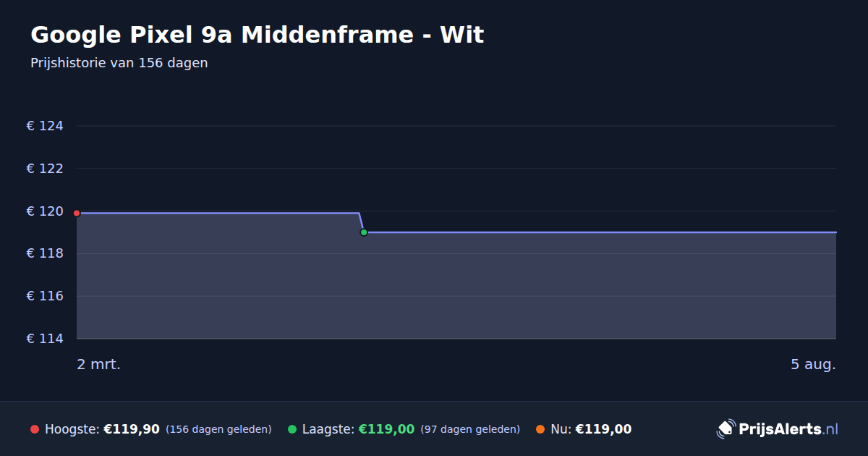This screenshot has width=868, height=456.
Task: Click the PrijsAlerts tag logo icon
Action: [726, 429]
